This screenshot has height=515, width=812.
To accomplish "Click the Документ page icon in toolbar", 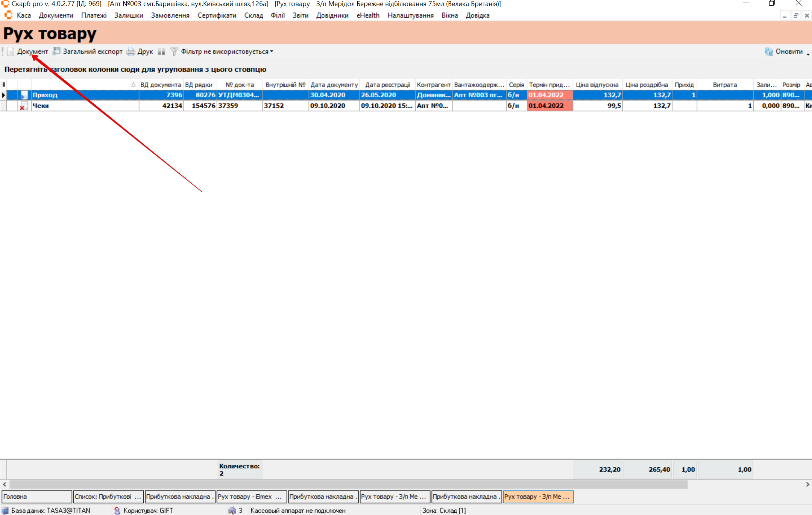I will 11,51.
